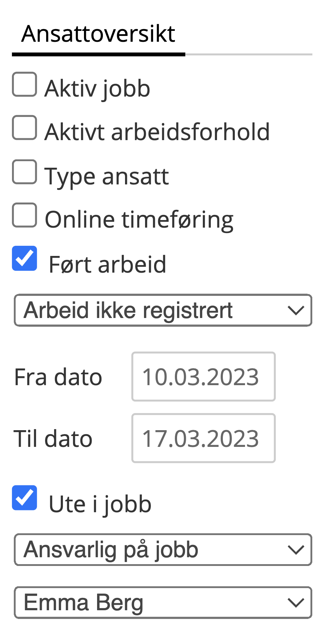The image size is (317, 644).
Task: Open the Ansattoversikt tab
Action: click(98, 34)
